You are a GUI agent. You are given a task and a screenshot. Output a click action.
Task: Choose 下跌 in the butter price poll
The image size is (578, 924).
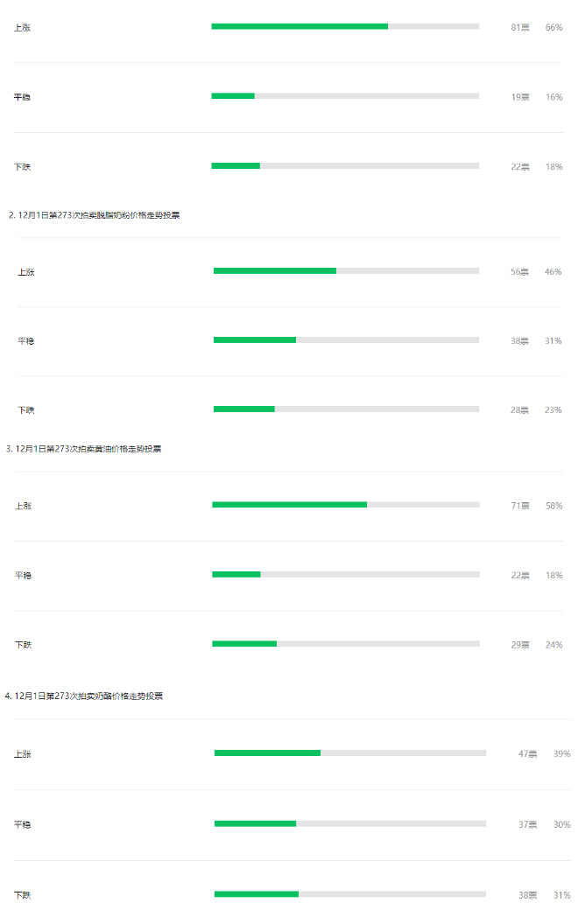(x=24, y=645)
